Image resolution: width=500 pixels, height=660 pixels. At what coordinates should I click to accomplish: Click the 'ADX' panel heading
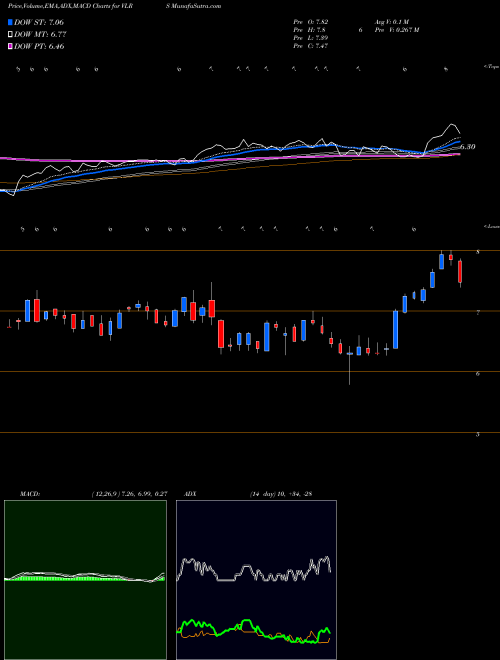click(190, 494)
